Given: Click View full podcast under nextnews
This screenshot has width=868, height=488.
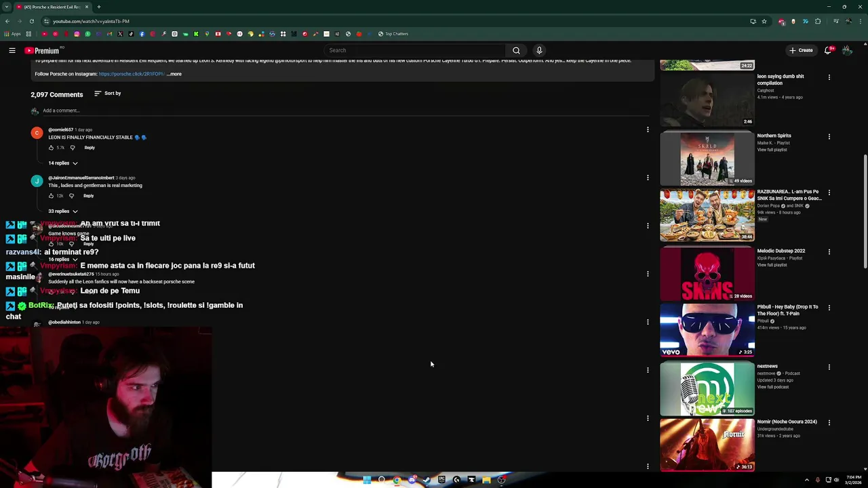Looking at the screenshot, I should (772, 387).
